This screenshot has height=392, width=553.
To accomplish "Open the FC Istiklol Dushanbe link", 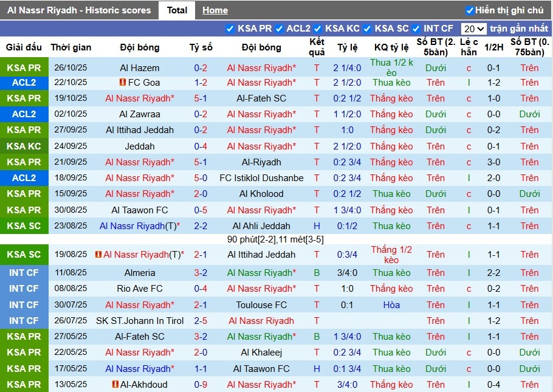I will [261, 178].
